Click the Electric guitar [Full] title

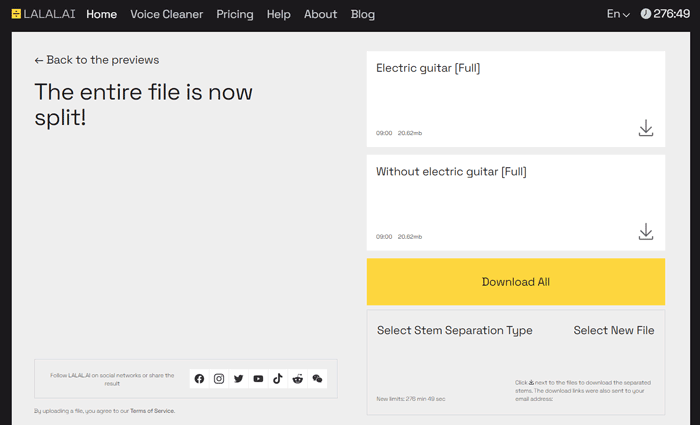click(x=428, y=68)
